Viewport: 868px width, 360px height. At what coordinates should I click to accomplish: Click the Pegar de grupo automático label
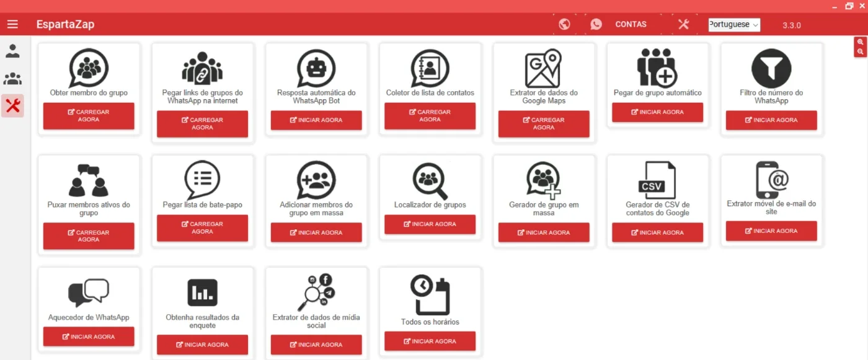pyautogui.click(x=657, y=93)
